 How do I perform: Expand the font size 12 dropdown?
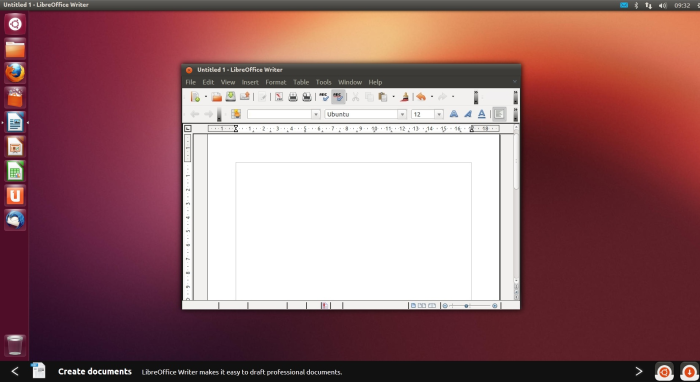(439, 114)
